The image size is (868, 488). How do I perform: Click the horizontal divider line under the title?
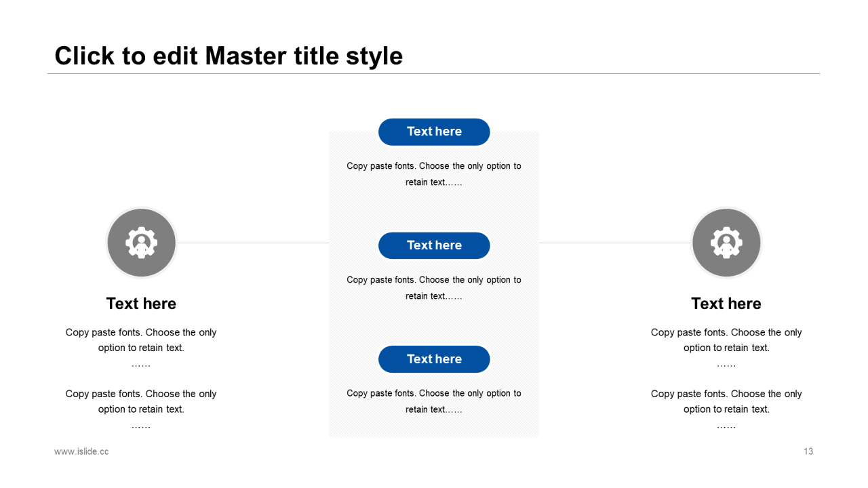point(434,73)
